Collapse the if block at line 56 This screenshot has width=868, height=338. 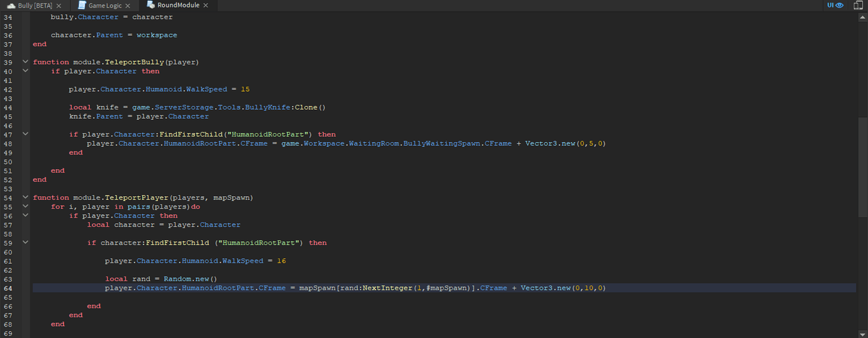25,215
